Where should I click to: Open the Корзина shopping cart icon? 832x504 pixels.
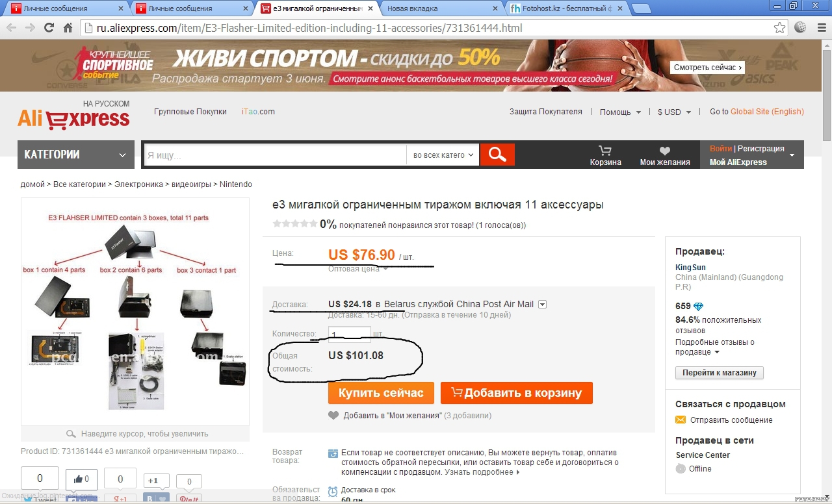pos(605,150)
